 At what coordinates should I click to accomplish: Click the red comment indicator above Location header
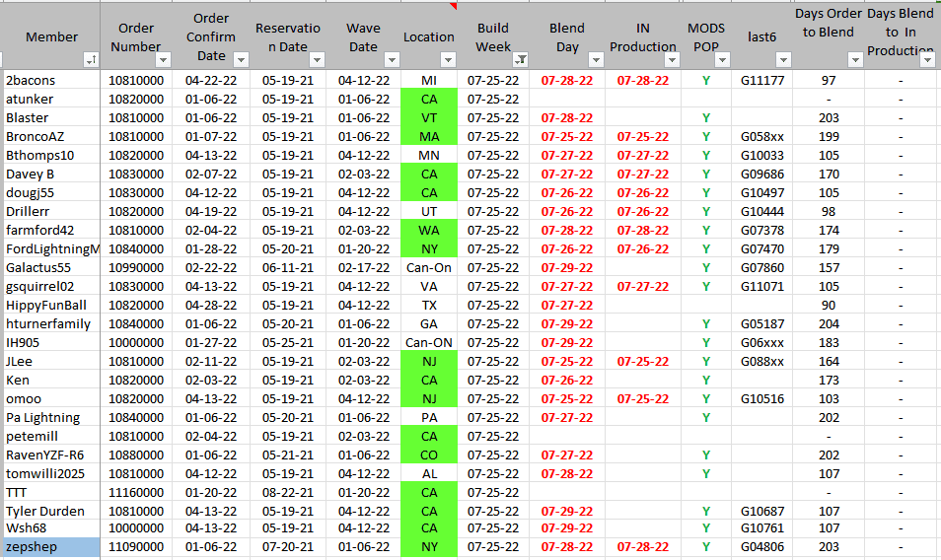click(x=453, y=6)
